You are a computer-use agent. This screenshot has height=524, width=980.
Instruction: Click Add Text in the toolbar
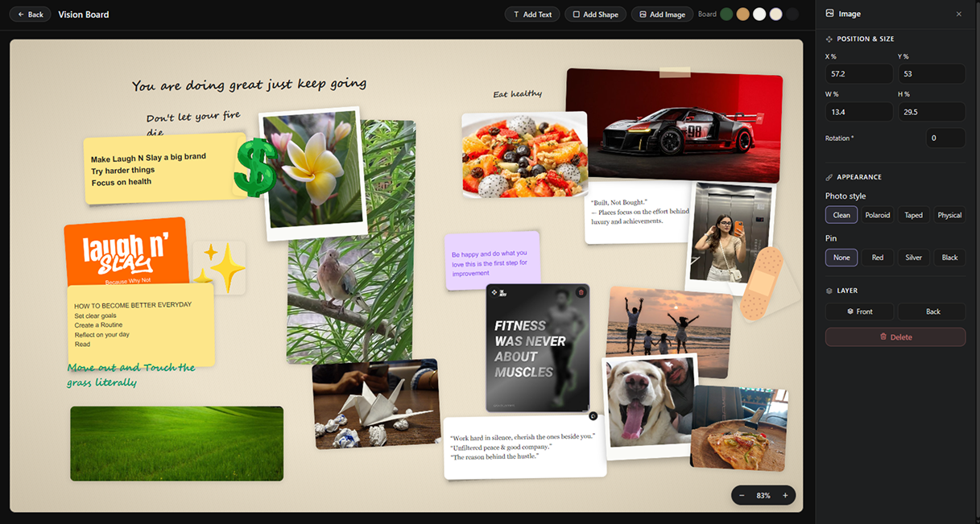point(532,14)
